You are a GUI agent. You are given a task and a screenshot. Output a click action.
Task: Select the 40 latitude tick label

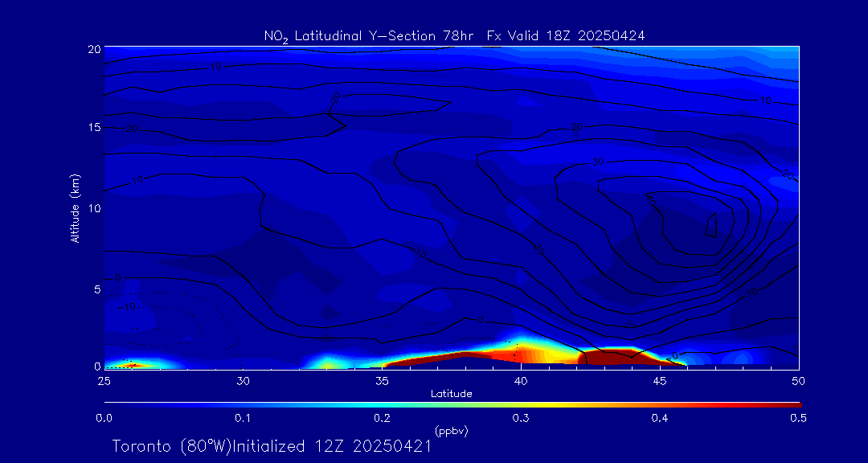point(521,379)
